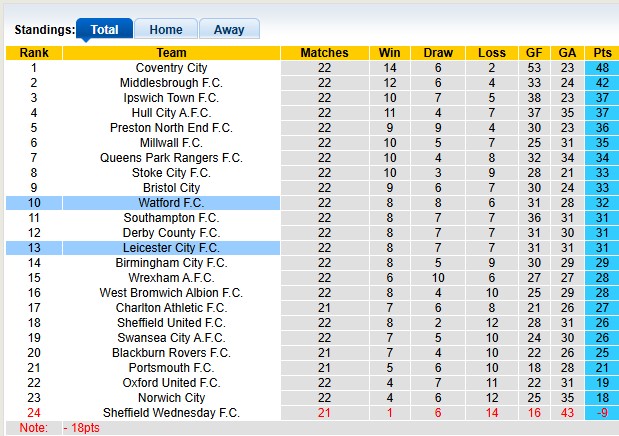The image size is (619, 436).
Task: Click the Win column header
Action: pyautogui.click(x=389, y=53)
